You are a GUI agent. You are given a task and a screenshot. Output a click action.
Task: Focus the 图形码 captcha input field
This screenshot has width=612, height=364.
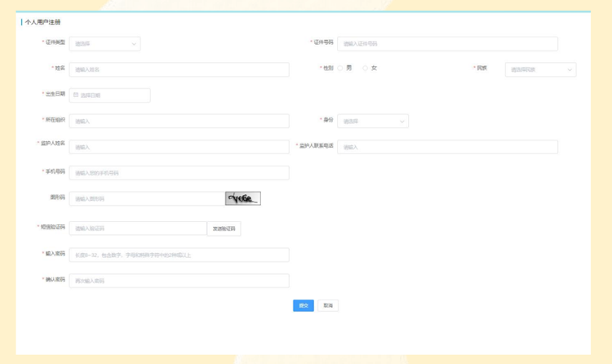pos(146,199)
